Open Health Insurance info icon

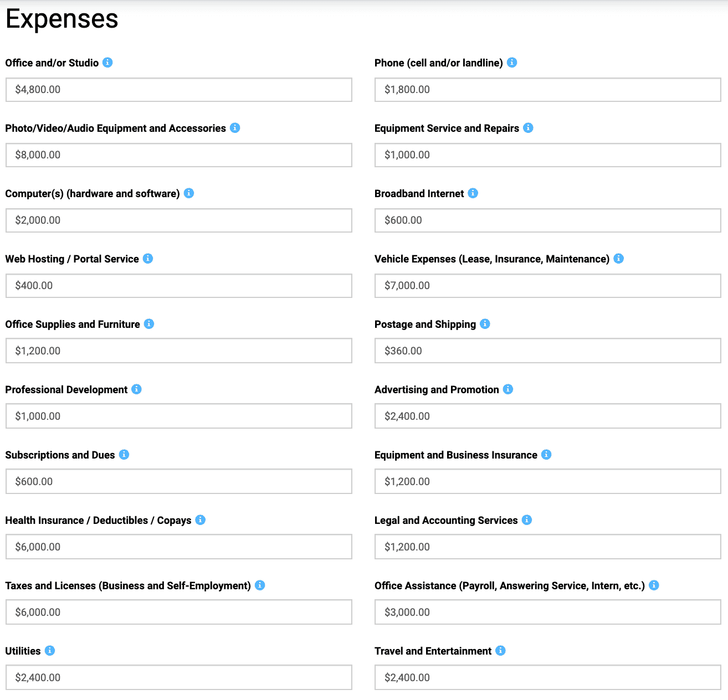pos(201,520)
